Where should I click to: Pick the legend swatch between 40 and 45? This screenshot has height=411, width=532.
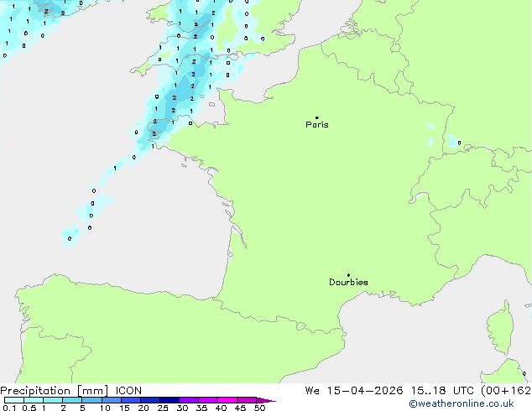click(x=227, y=400)
